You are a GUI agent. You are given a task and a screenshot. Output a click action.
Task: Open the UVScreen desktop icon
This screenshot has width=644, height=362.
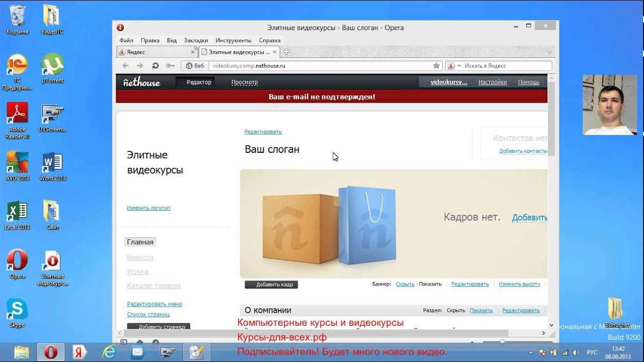tap(52, 118)
